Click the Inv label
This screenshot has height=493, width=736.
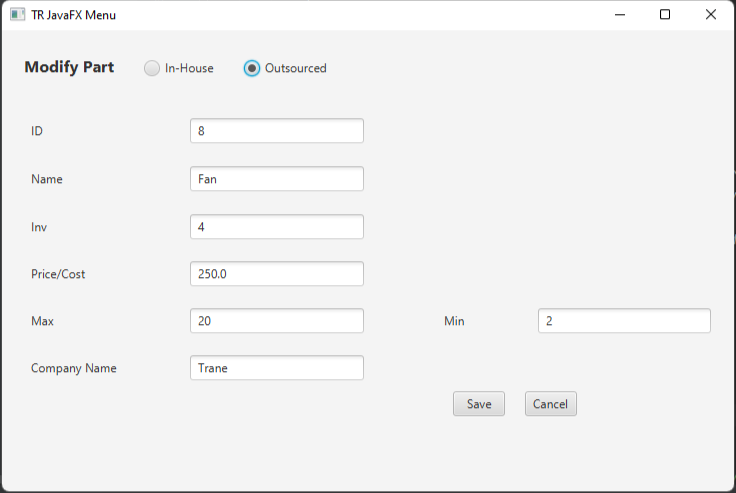(x=39, y=227)
